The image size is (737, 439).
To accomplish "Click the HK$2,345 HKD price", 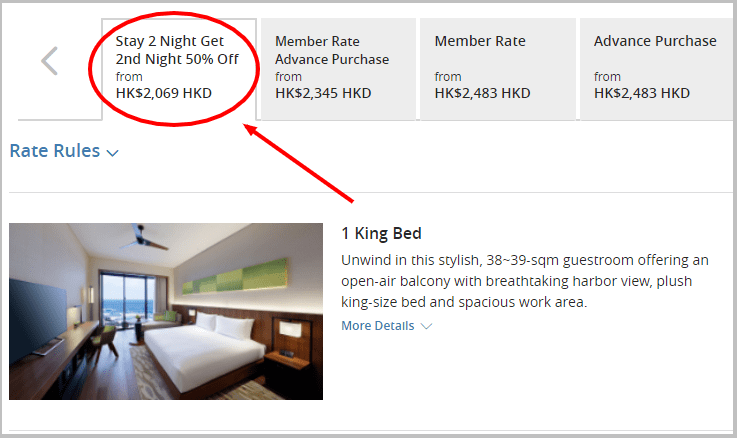I will pos(323,93).
